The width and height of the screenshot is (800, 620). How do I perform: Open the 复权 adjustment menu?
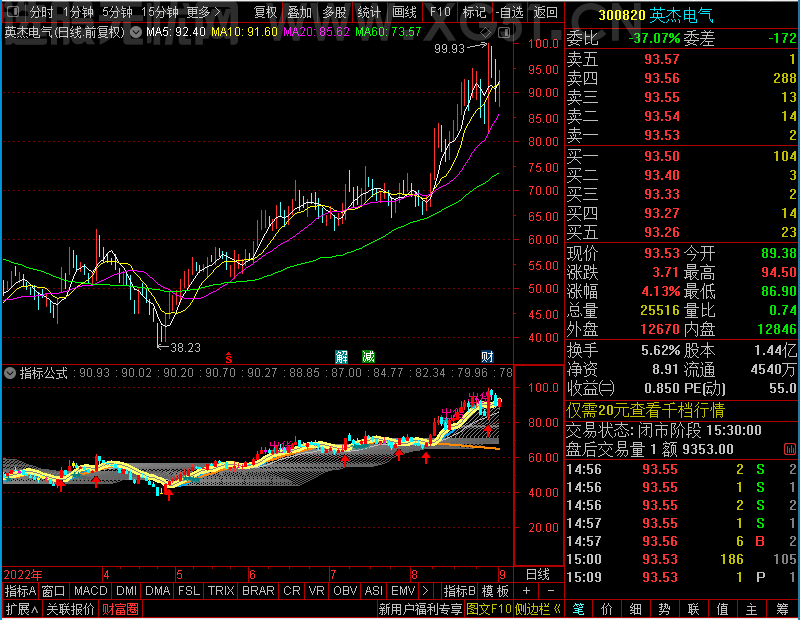(x=265, y=12)
